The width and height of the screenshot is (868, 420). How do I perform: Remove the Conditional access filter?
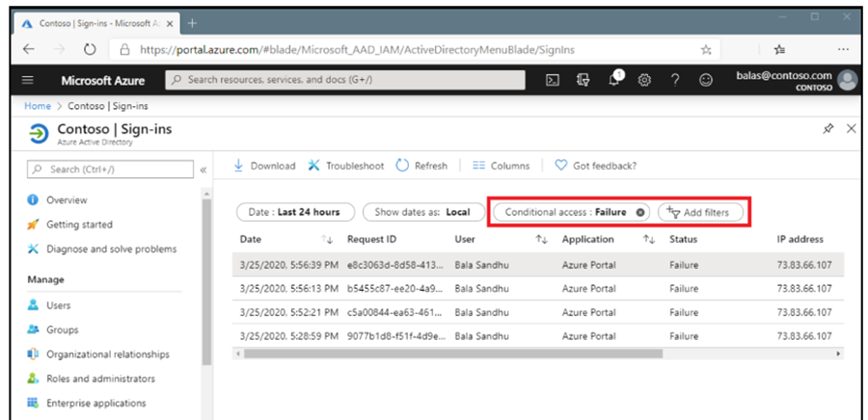point(640,212)
